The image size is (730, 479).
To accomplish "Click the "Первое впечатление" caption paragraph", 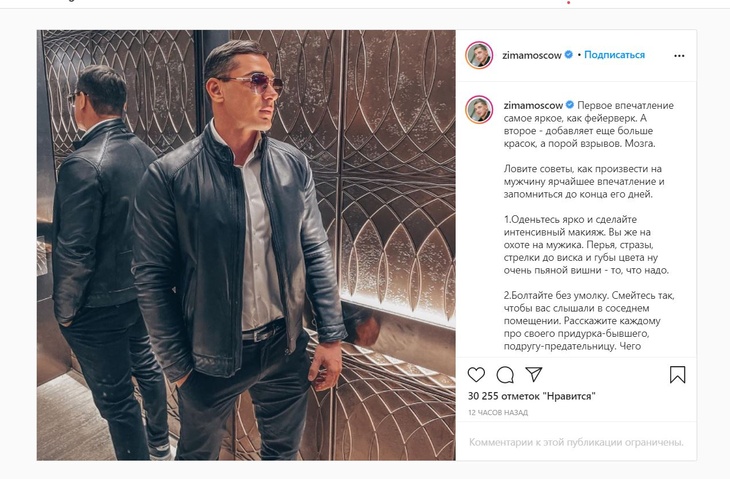I will click(578, 124).
